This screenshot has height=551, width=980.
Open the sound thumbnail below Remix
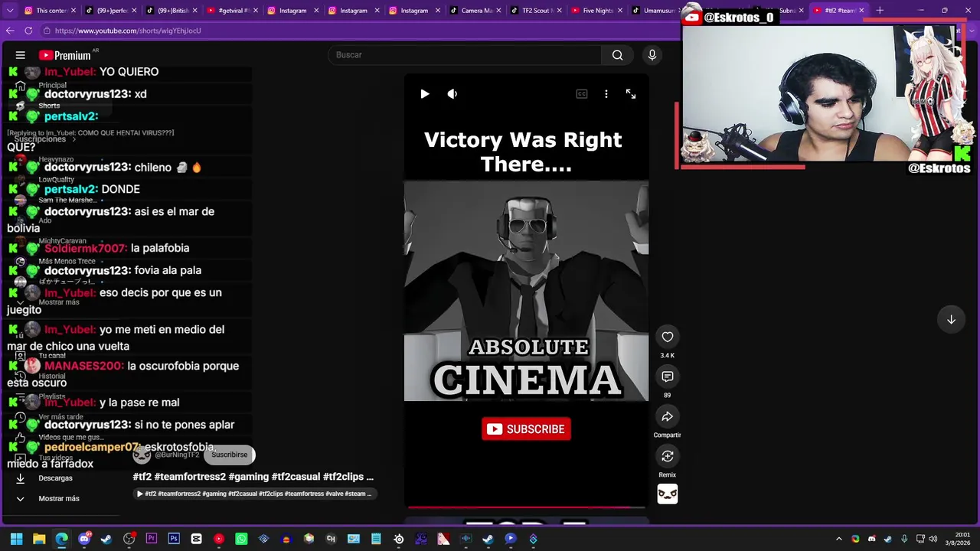click(668, 494)
